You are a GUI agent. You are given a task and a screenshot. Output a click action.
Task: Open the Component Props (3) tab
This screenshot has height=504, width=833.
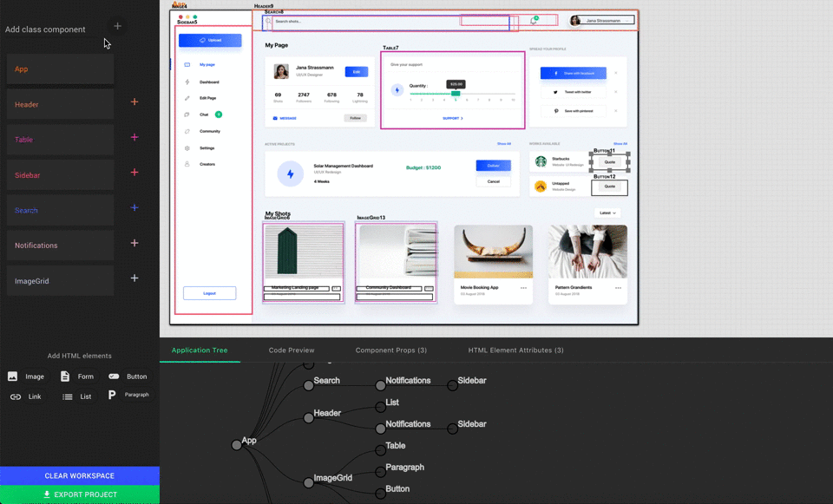[391, 350]
